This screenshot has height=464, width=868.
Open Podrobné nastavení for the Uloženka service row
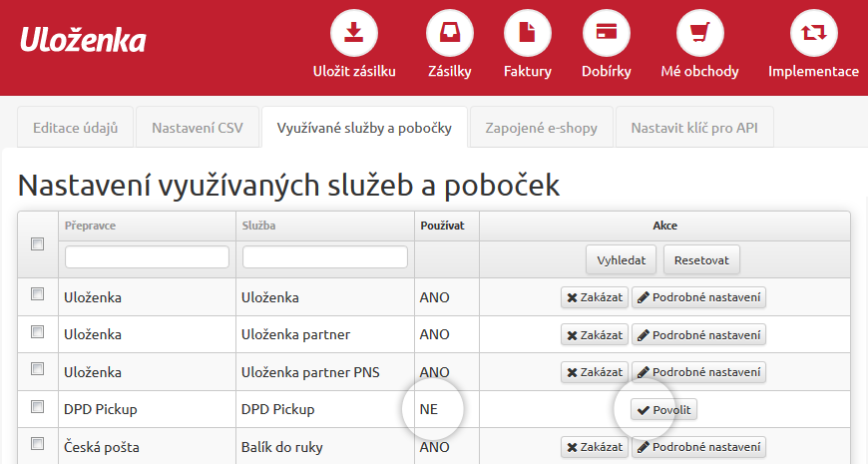tap(698, 297)
